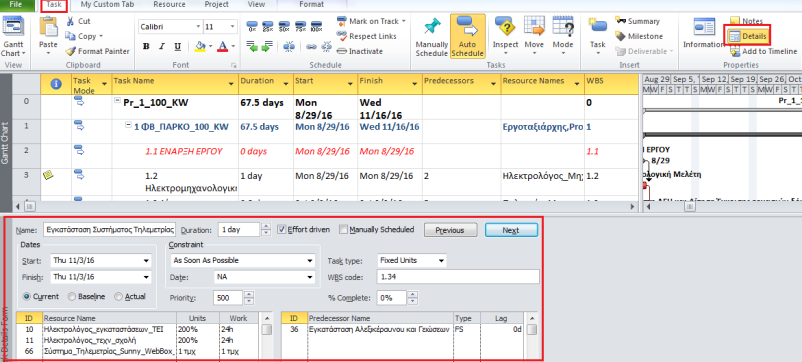802x362 pixels.
Task: Open the Copy dropdown arrow
Action: [101, 36]
